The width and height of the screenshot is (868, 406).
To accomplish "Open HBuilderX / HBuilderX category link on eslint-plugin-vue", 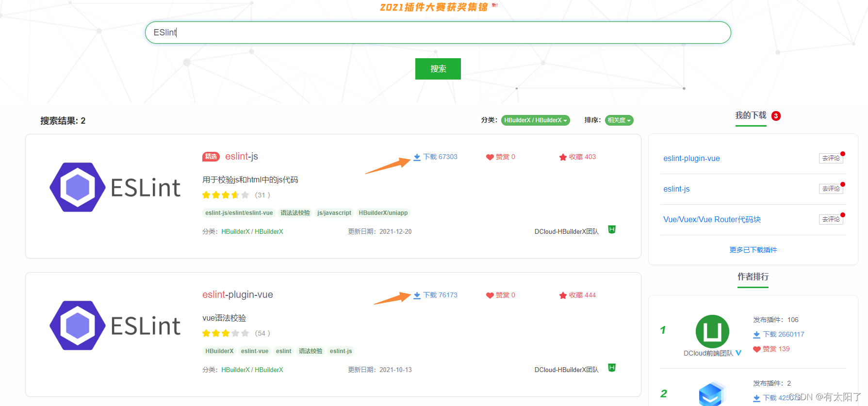I will [x=252, y=370].
